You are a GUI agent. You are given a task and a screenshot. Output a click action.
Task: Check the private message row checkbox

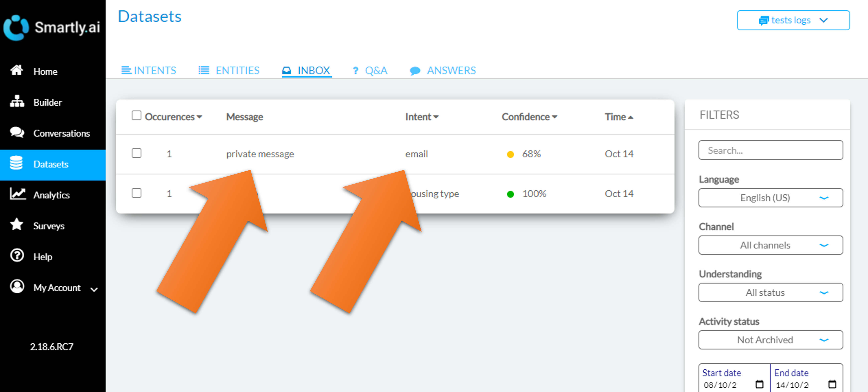(x=136, y=153)
